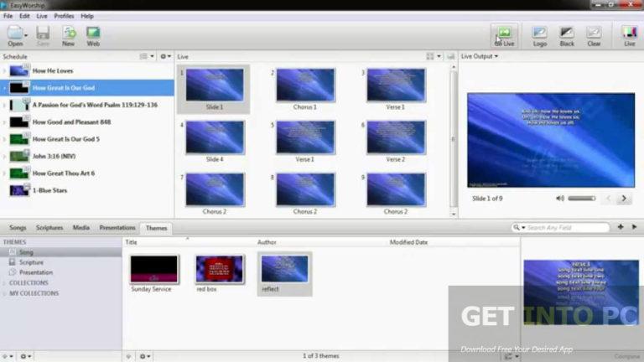Select Slide 1 thumbnail in Live panel

215,85
